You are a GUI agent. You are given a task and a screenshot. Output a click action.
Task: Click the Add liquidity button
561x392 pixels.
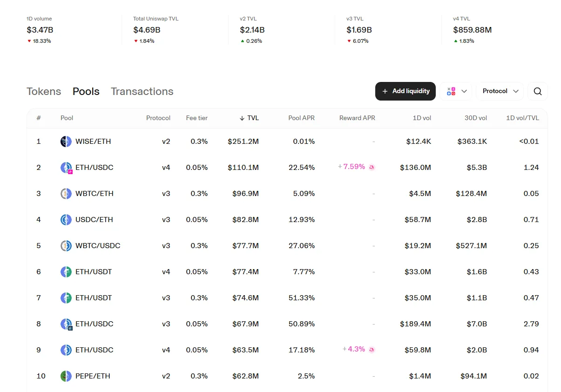(406, 91)
